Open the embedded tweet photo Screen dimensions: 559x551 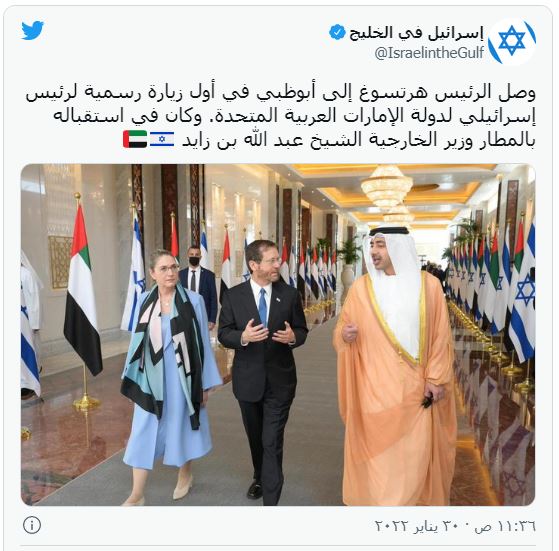(278, 335)
